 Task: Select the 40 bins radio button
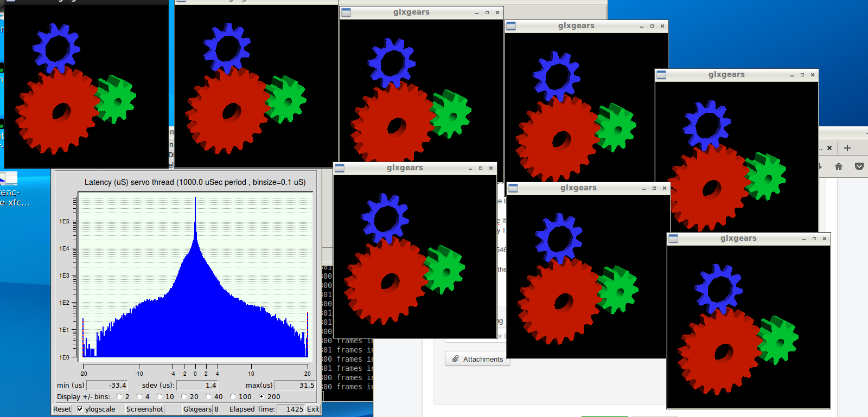208,396
